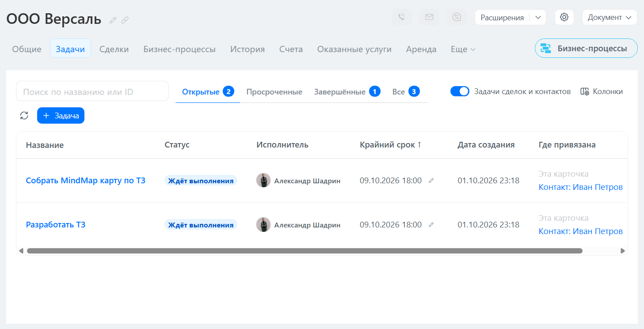Open the Аренда tab
The width and height of the screenshot is (644, 329).
coord(421,49)
